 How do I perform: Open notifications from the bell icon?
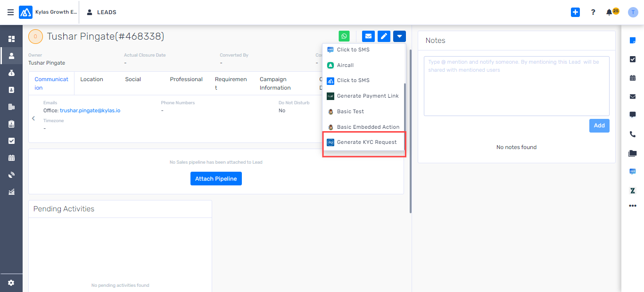(608, 12)
